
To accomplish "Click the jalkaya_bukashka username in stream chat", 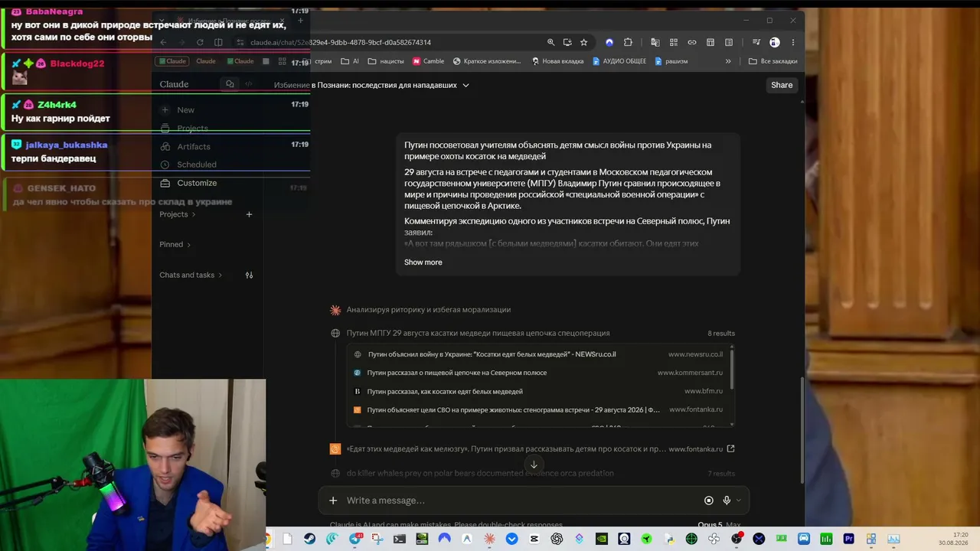I will (x=67, y=145).
